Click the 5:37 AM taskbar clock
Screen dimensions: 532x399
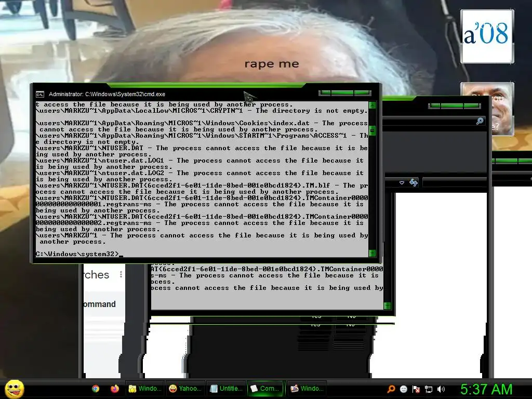(486, 390)
